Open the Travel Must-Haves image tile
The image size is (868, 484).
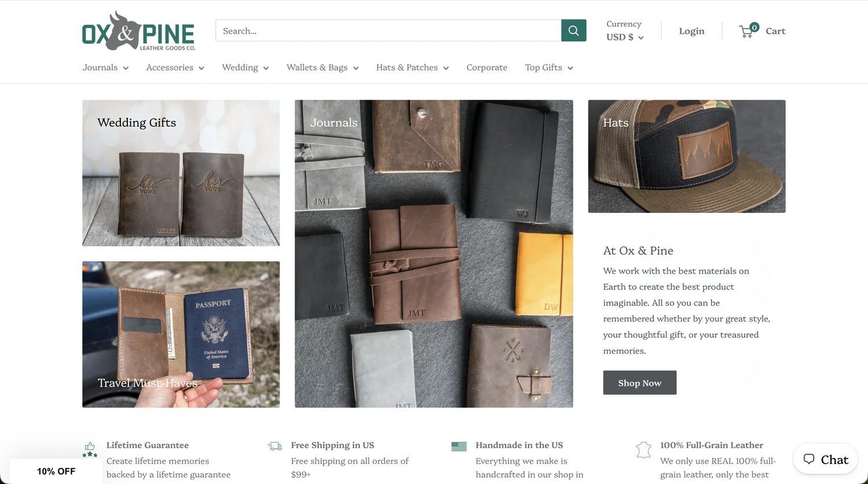pyautogui.click(x=181, y=334)
